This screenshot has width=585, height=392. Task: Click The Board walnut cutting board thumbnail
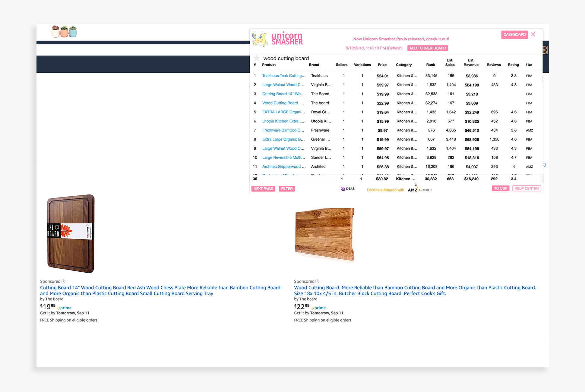[71, 234]
